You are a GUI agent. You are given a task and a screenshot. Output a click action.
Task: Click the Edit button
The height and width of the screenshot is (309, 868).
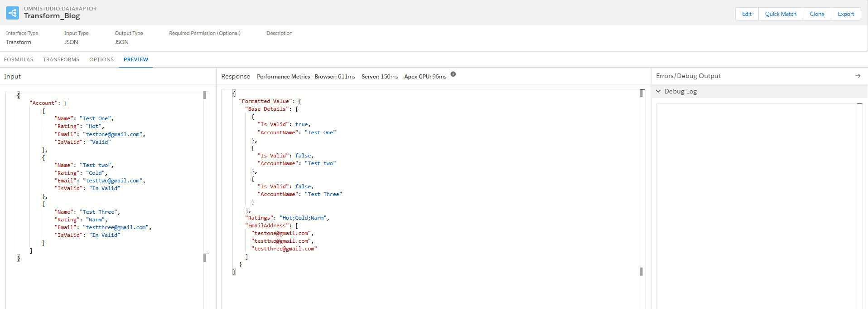point(747,14)
